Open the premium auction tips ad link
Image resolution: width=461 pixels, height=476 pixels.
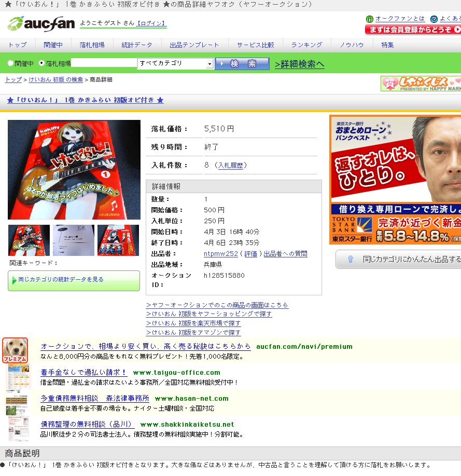click(146, 346)
